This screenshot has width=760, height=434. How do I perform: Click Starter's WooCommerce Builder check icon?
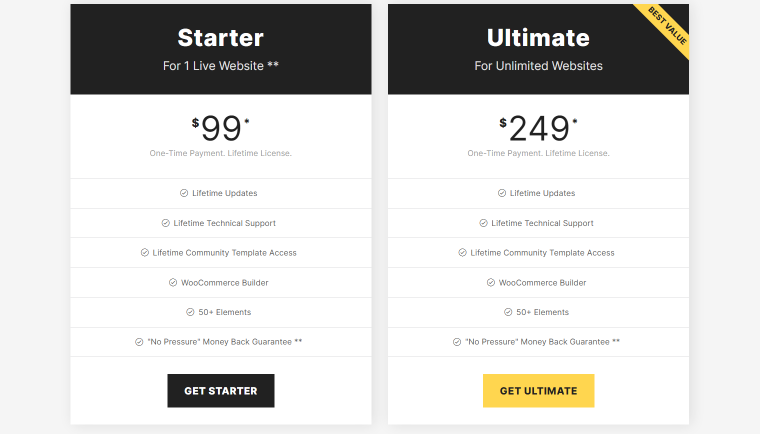(x=173, y=282)
